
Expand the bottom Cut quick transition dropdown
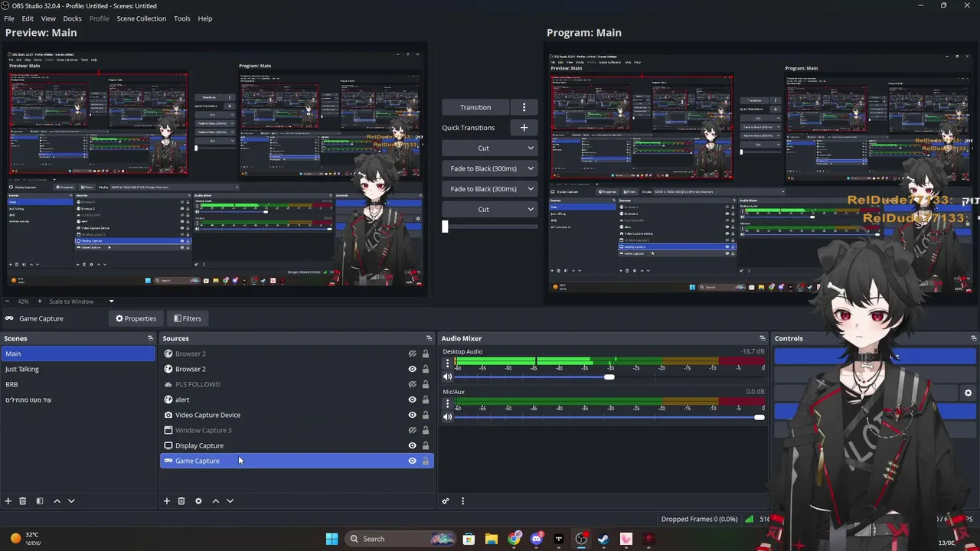tap(531, 209)
